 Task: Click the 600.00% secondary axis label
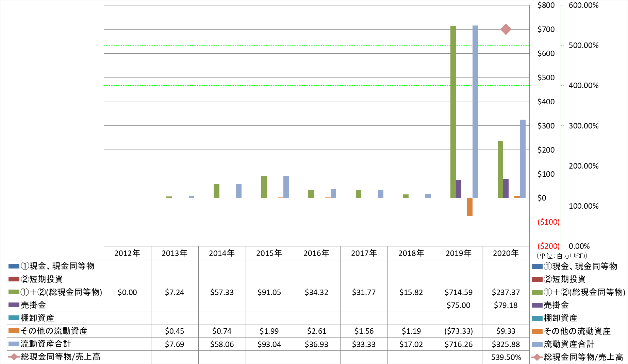click(583, 5)
